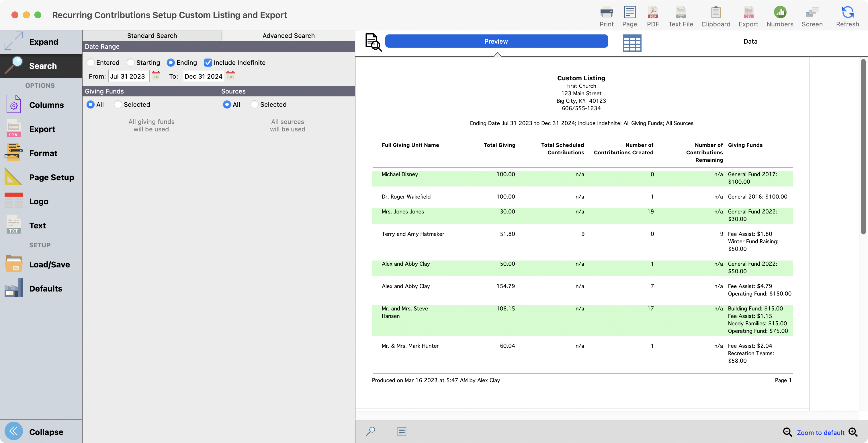Viewport: 868px width, 443px height.
Task: Open Load/Save setup in sidebar
Action: [x=41, y=264]
